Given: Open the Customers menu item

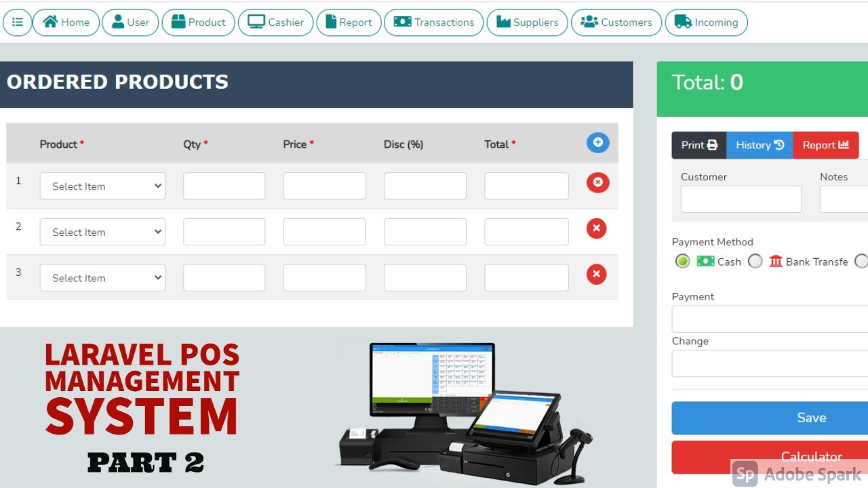Looking at the screenshot, I should 616,22.
